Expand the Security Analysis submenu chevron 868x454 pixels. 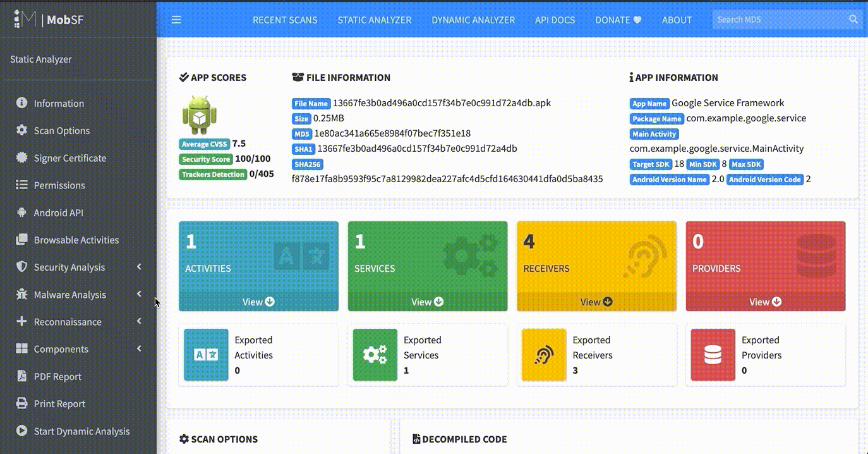[x=139, y=267]
